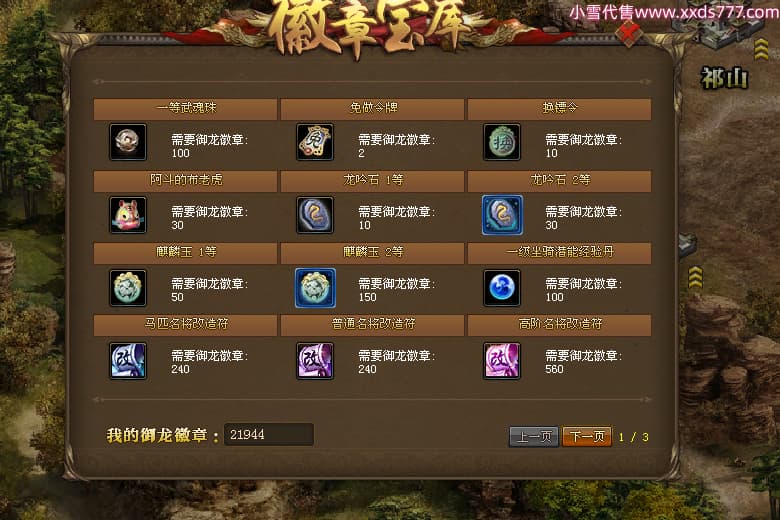The image size is (780, 520).
Task: Open the 祁山 map label
Action: tap(724, 78)
